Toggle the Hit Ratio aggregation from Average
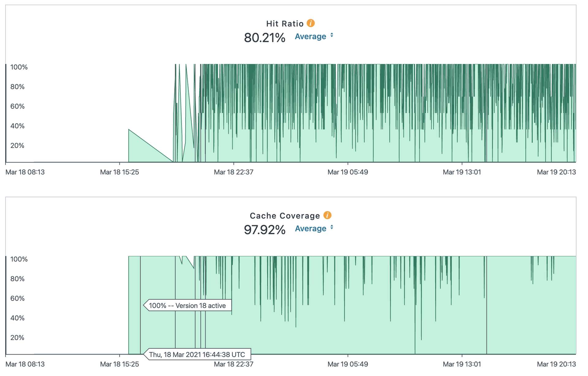This screenshot has width=588, height=376. pyautogui.click(x=310, y=36)
